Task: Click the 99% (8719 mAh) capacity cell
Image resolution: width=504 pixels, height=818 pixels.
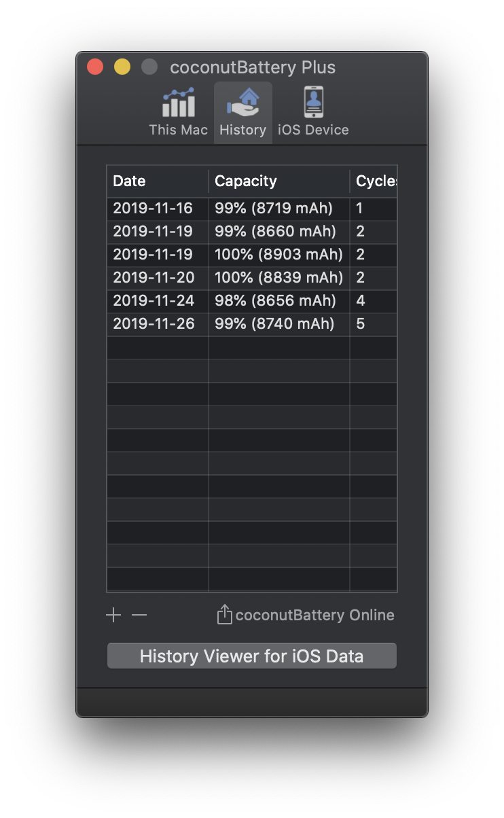Action: 279,209
